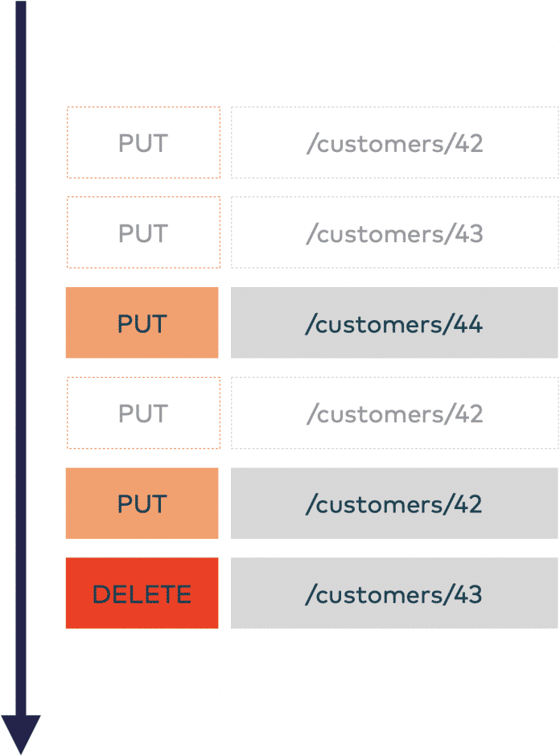Click the top end of the timeline line
Viewport: 560px width, 756px height.
click(x=21, y=6)
